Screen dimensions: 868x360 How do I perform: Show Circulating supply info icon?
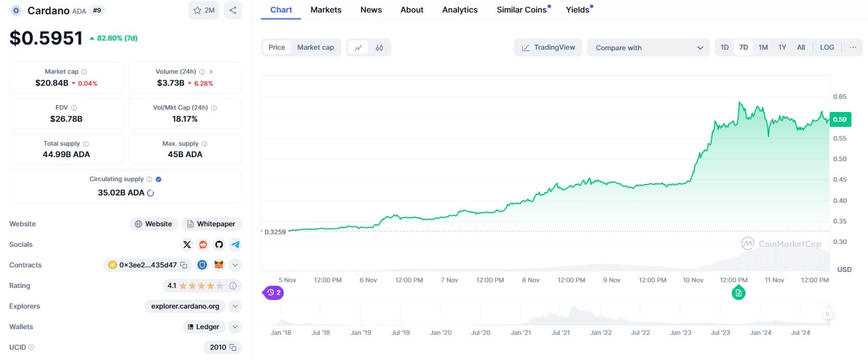coord(149,179)
